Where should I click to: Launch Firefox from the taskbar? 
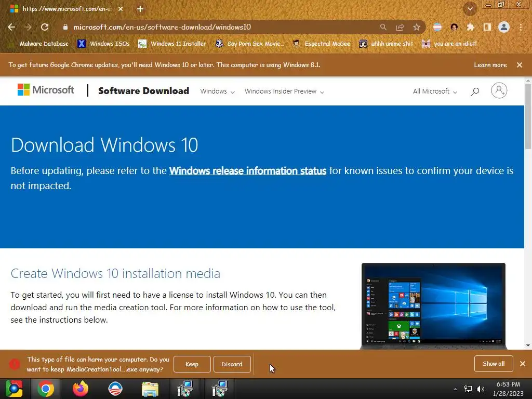click(x=81, y=389)
